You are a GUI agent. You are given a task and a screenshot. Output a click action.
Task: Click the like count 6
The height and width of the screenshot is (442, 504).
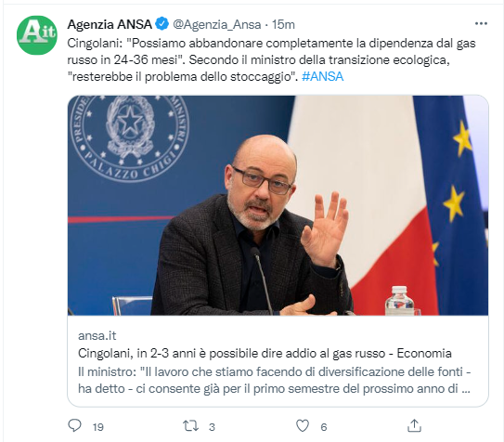click(324, 427)
